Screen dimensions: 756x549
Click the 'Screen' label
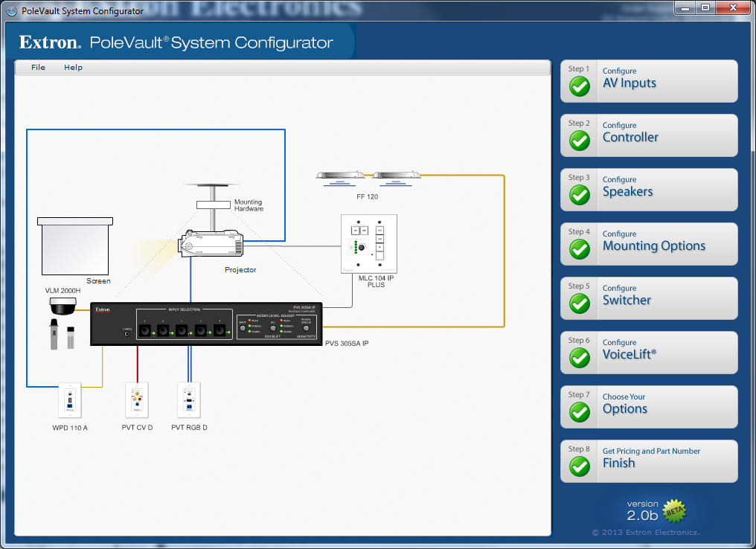tap(98, 281)
